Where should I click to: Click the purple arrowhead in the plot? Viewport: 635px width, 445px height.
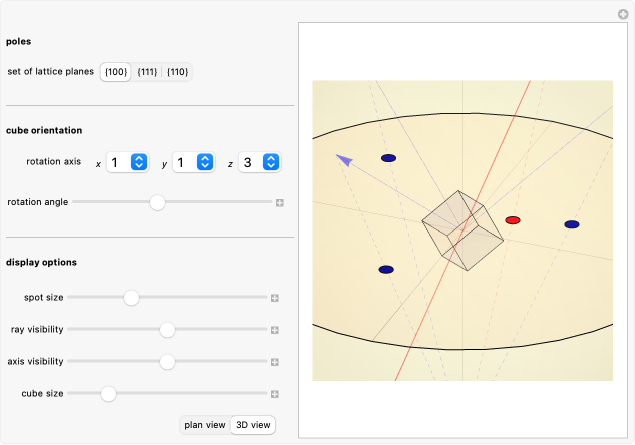[x=344, y=159]
